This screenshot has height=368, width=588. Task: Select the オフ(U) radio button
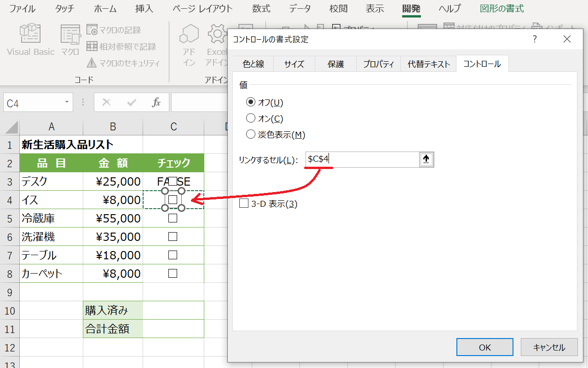point(251,102)
